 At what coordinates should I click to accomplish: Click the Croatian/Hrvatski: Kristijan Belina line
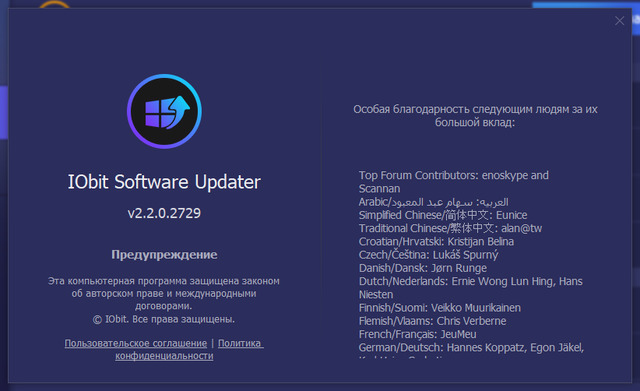[436, 242]
